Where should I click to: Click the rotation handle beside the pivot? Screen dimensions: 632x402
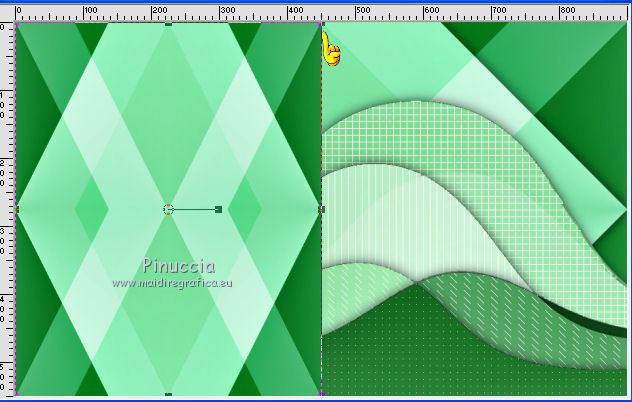218,209
